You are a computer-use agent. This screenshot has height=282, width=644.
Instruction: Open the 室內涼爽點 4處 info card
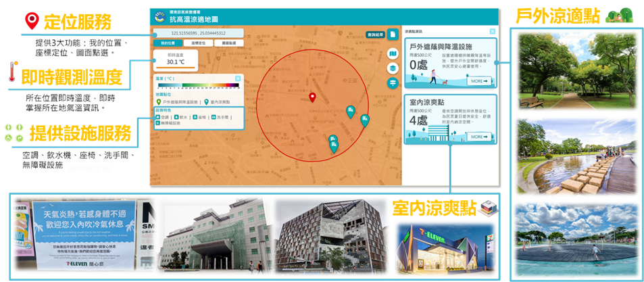click(x=451, y=119)
